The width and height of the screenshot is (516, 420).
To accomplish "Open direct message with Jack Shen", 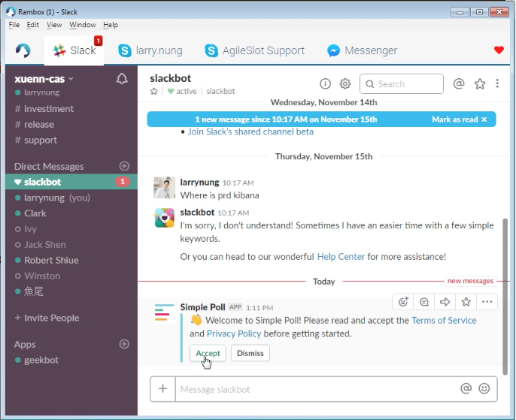I will pos(71,244).
